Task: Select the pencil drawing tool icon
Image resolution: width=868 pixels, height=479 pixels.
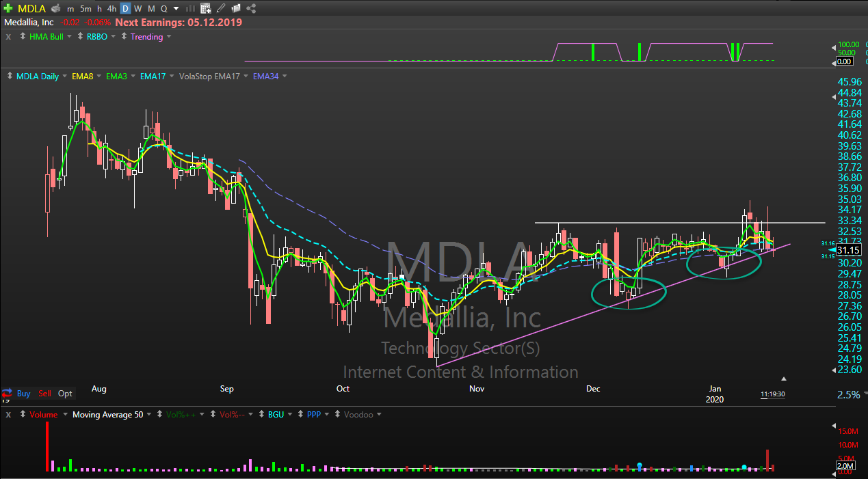Action: tap(220, 9)
